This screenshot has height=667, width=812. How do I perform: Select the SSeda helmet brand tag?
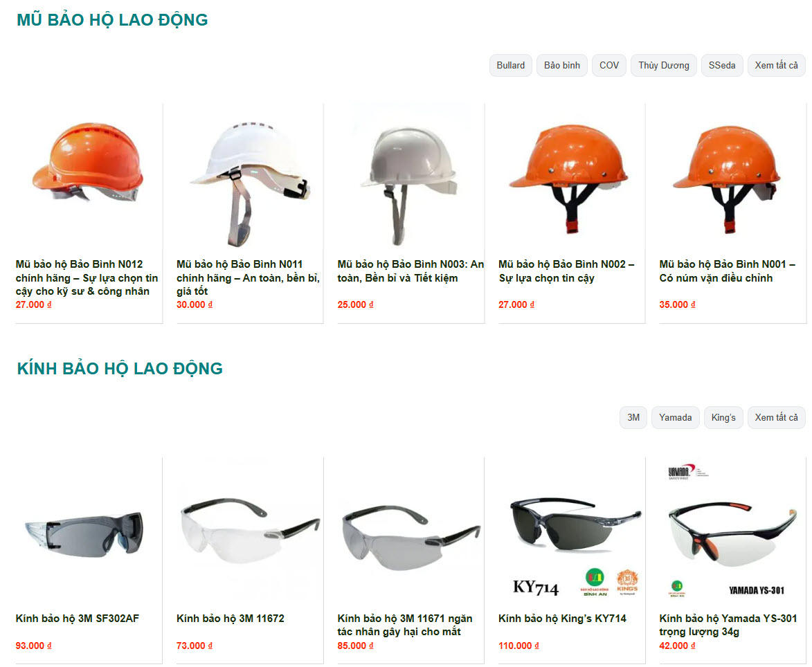(722, 65)
